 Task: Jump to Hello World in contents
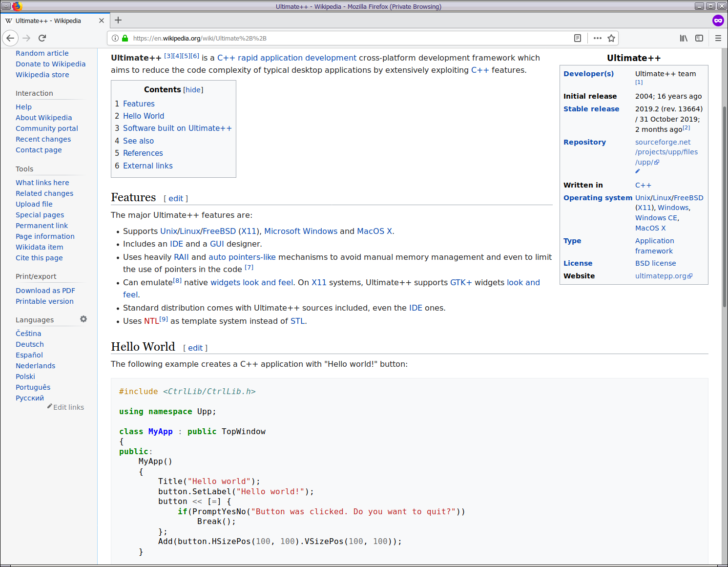tap(144, 116)
